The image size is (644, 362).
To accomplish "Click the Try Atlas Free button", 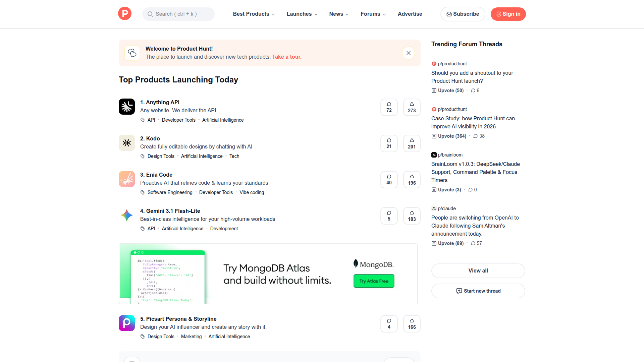I will point(373,281).
